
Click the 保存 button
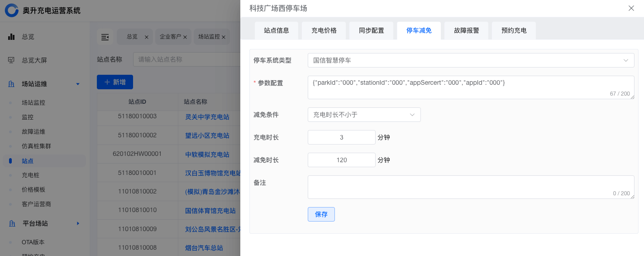click(x=321, y=214)
